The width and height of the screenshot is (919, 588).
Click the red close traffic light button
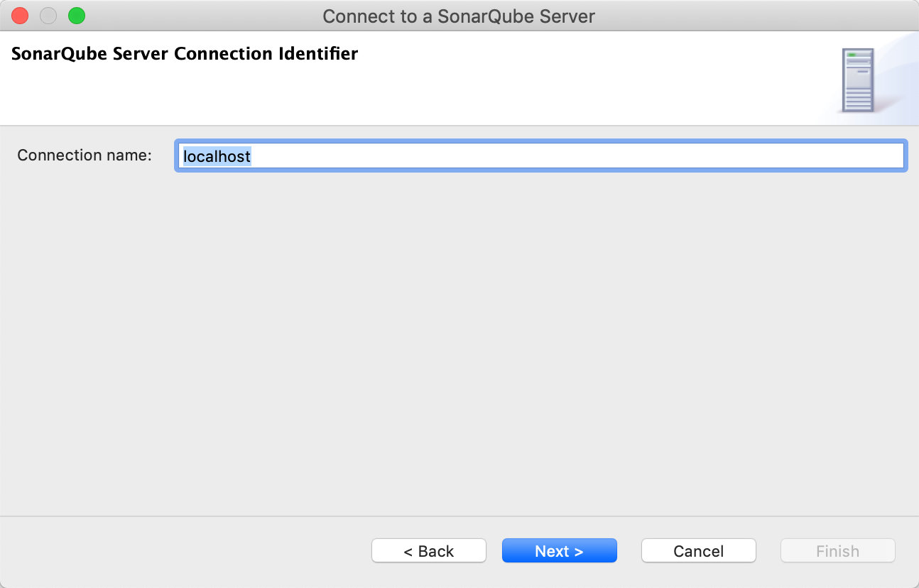(19, 16)
